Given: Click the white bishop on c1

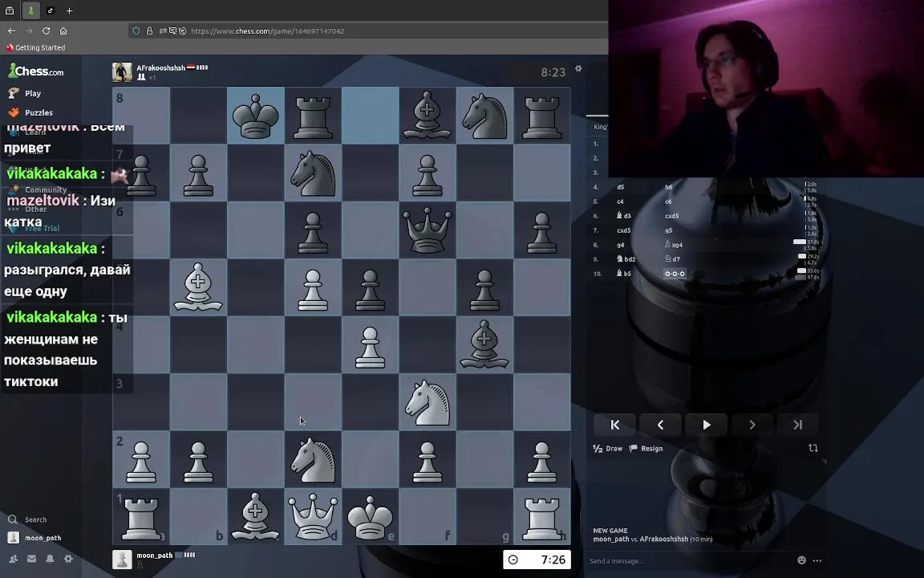Looking at the screenshot, I should [x=255, y=517].
